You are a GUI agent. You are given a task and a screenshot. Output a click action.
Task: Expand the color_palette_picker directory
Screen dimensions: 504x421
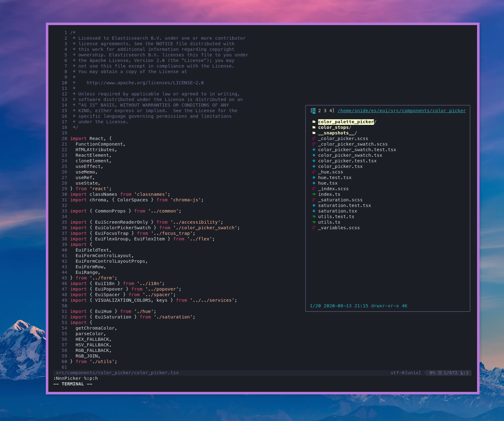coord(345,122)
